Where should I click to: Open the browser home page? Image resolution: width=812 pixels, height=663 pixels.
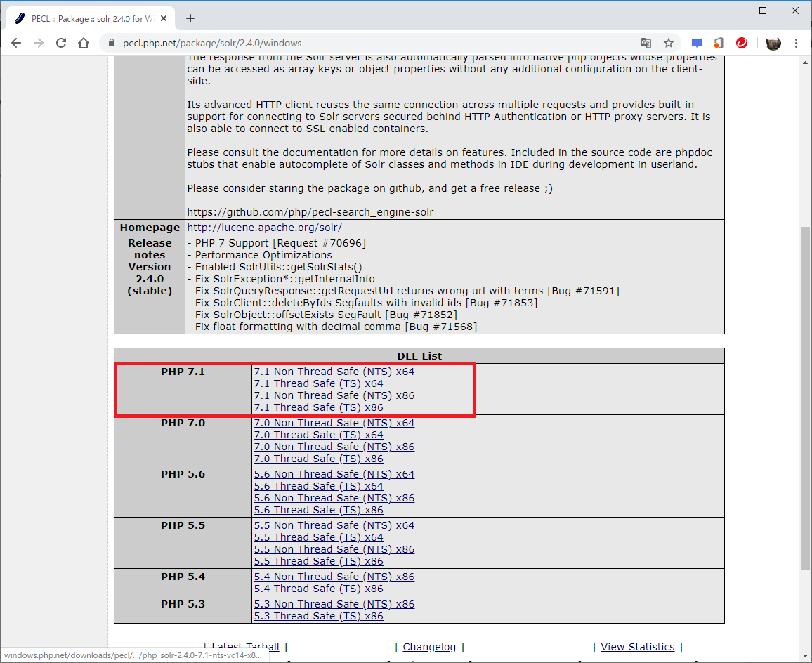[84, 43]
